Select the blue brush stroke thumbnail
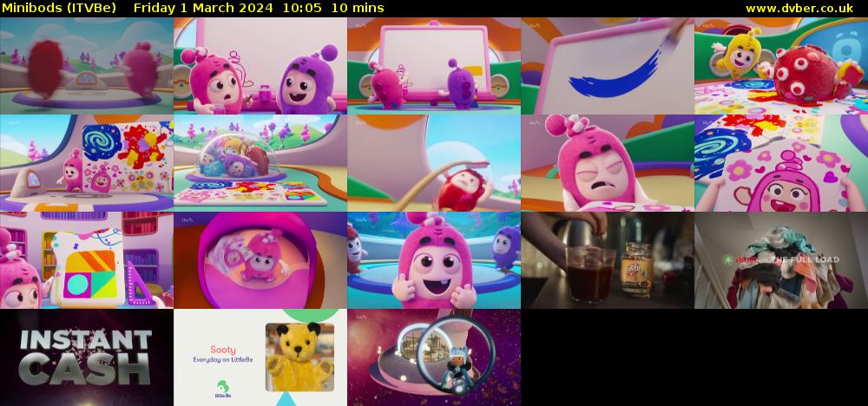The height and width of the screenshot is (406, 868). pos(608,65)
